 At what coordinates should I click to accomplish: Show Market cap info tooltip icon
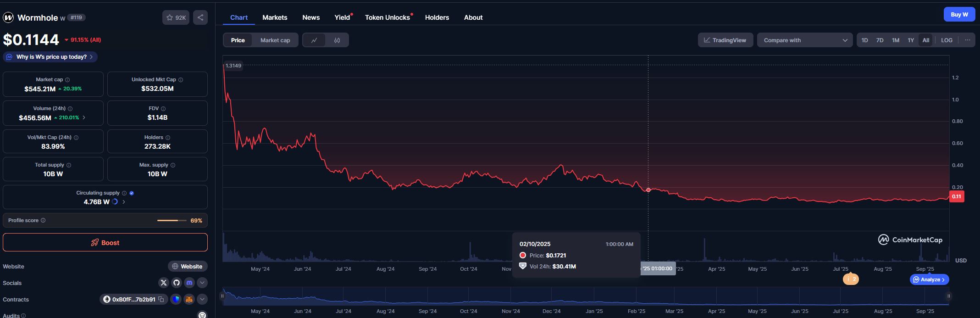[x=67, y=80]
